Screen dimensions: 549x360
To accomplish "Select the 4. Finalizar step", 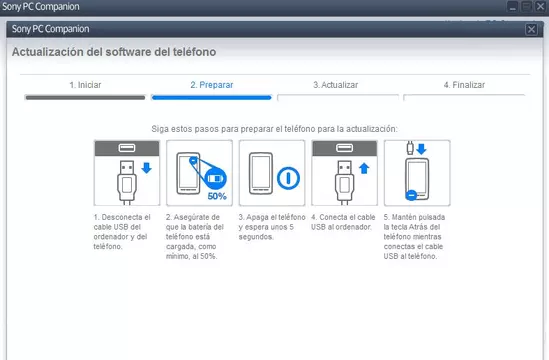I will pyautogui.click(x=464, y=85).
